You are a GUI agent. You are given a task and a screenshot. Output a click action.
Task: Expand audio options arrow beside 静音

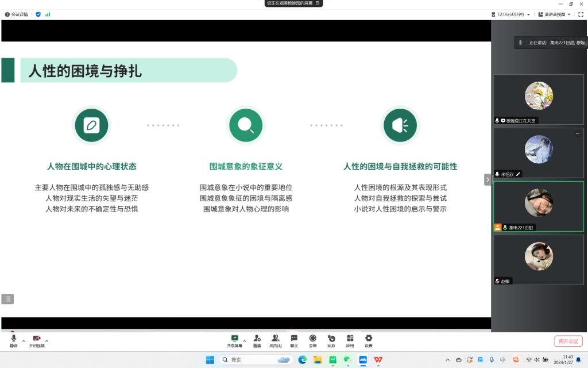tap(24, 340)
